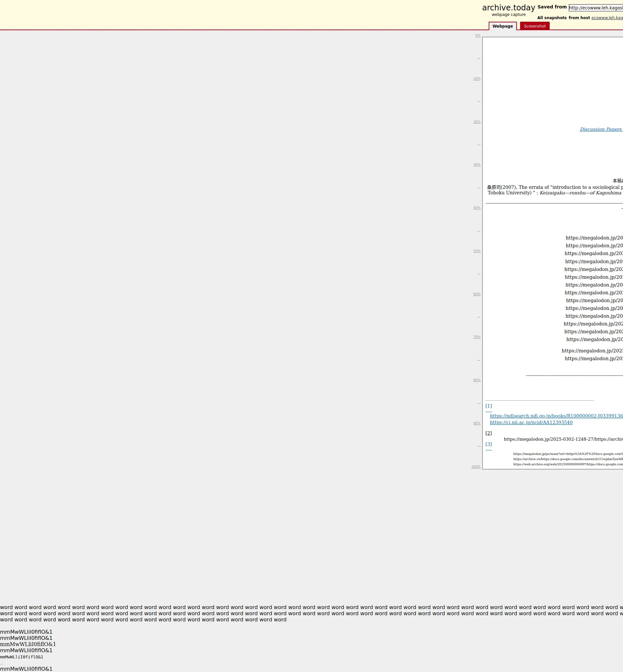
Task: Jump to 60% page position marker
Action: pos(477,294)
